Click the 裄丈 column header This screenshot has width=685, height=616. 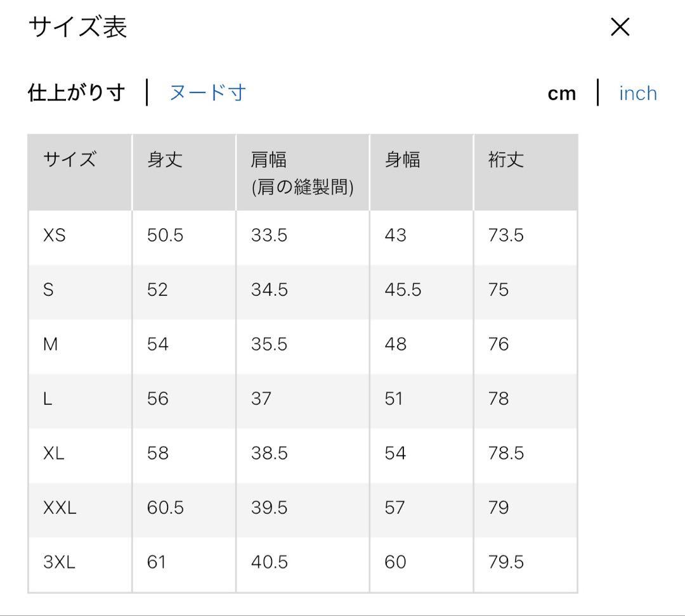pyautogui.click(x=506, y=159)
